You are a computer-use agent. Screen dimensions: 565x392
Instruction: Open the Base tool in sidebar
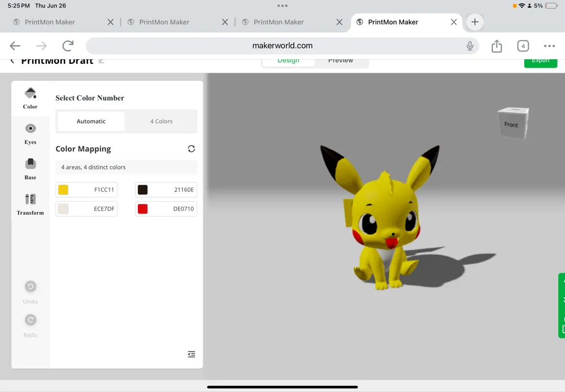[x=31, y=169]
